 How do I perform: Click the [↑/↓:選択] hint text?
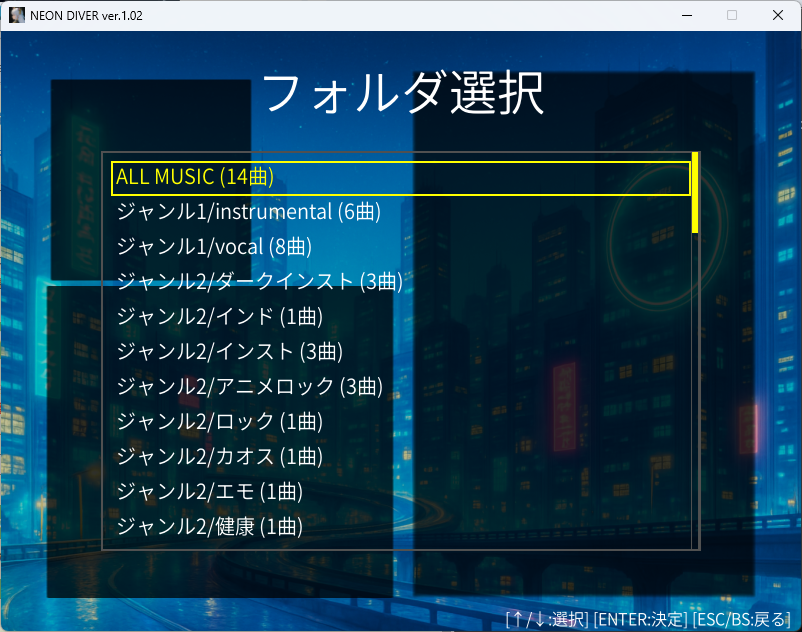coord(547,619)
